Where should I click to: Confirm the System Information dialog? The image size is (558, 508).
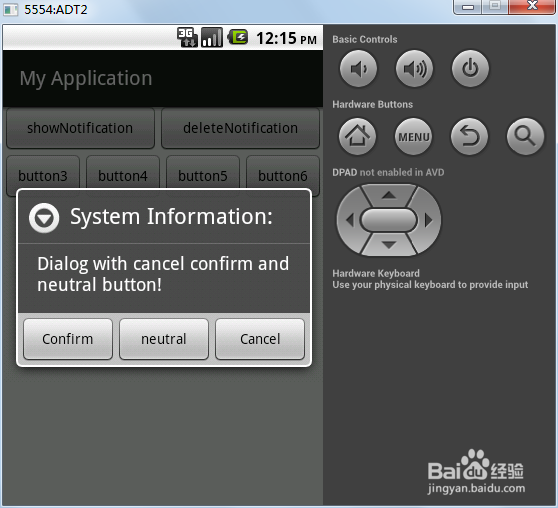(x=68, y=339)
